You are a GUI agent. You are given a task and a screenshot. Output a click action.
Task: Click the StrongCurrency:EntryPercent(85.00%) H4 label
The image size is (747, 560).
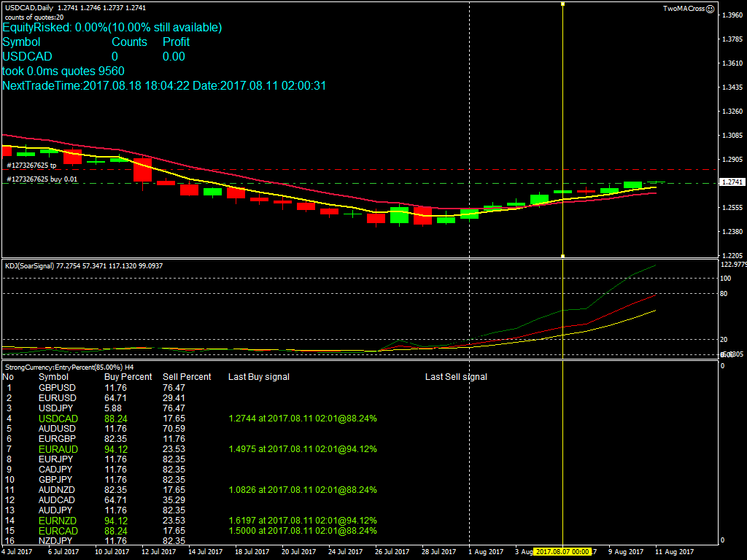(69, 367)
